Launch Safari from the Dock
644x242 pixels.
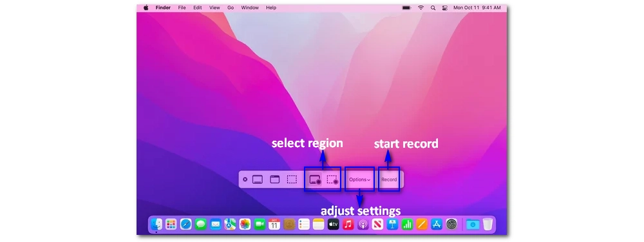tap(185, 225)
